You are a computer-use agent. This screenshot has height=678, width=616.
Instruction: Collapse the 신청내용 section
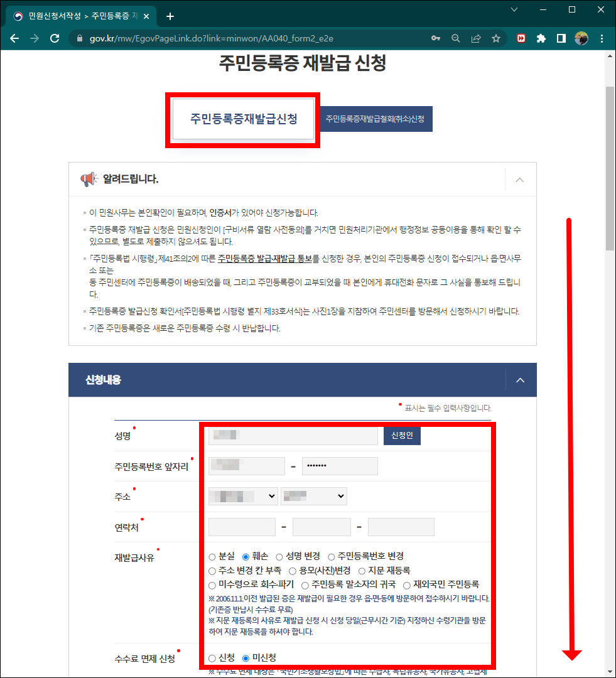519,380
